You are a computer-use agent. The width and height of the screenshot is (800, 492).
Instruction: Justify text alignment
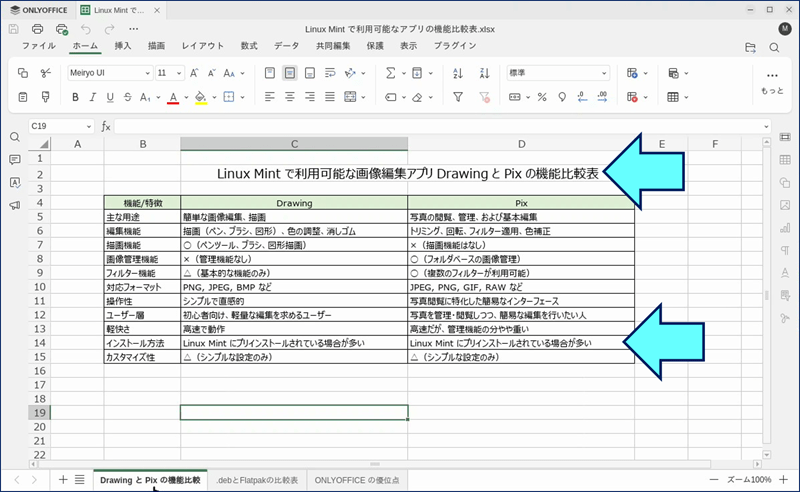(x=330, y=97)
